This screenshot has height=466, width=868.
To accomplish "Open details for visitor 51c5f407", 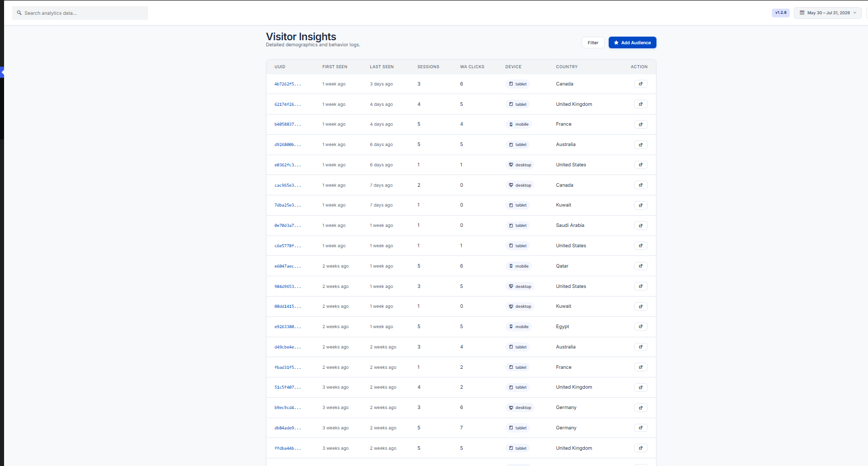I will [641, 387].
